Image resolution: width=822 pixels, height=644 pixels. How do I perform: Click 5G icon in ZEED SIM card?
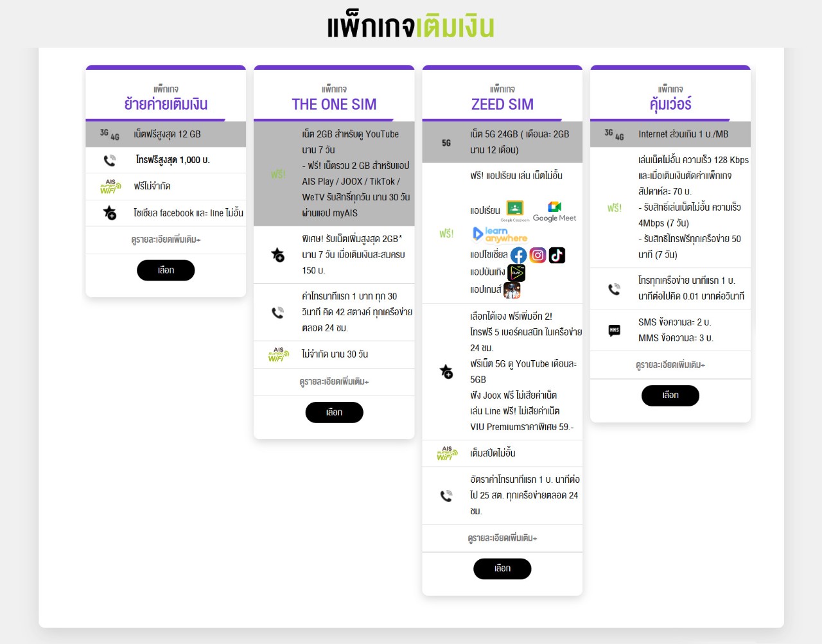[446, 143]
